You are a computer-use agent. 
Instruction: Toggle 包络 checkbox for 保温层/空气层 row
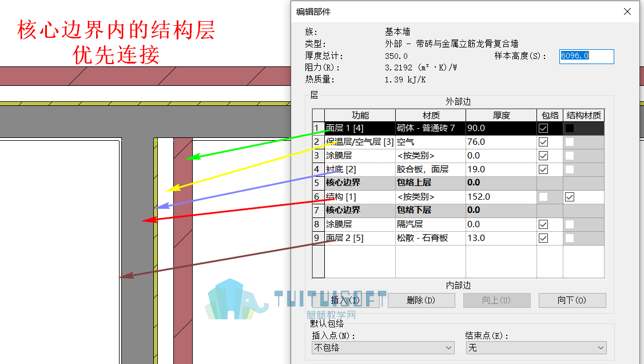click(x=543, y=142)
